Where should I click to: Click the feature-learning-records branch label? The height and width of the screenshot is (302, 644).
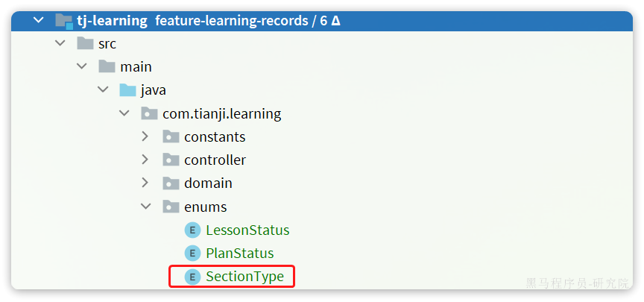click(232, 21)
